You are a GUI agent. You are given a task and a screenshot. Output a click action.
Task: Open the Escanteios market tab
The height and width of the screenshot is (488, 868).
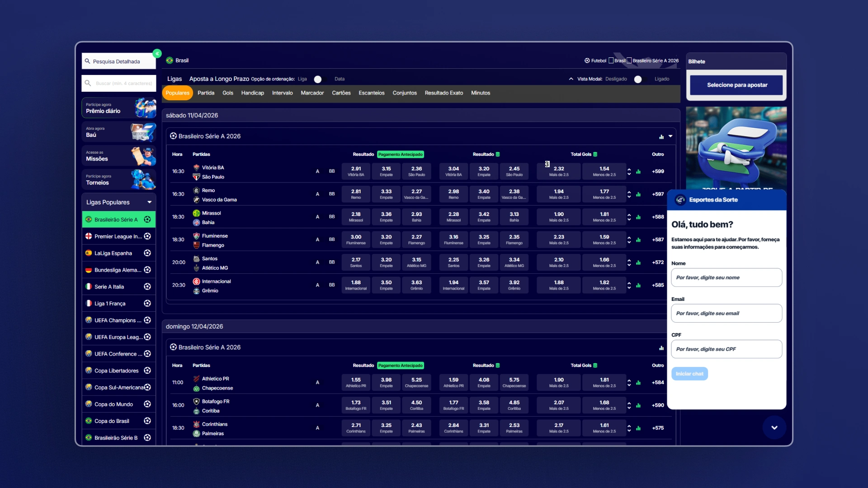pos(372,93)
